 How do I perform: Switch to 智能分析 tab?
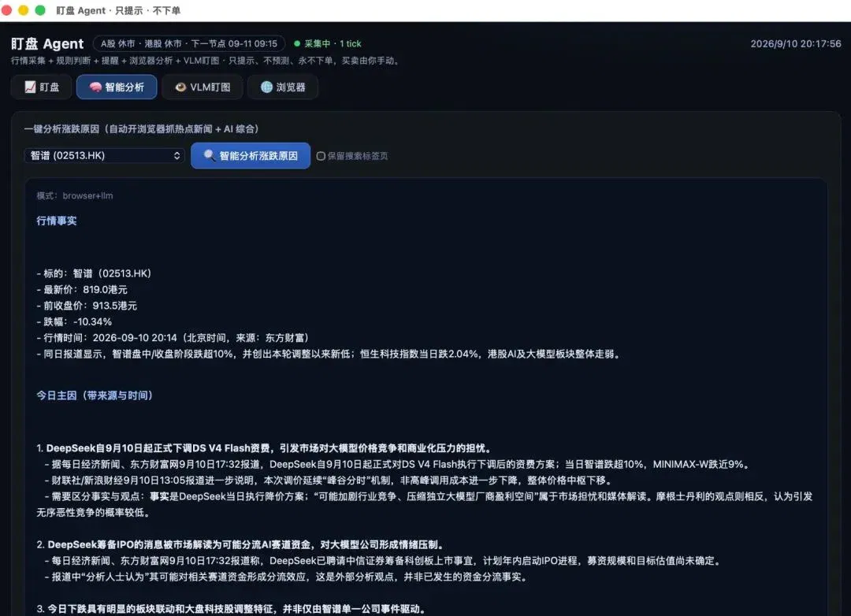point(117,87)
